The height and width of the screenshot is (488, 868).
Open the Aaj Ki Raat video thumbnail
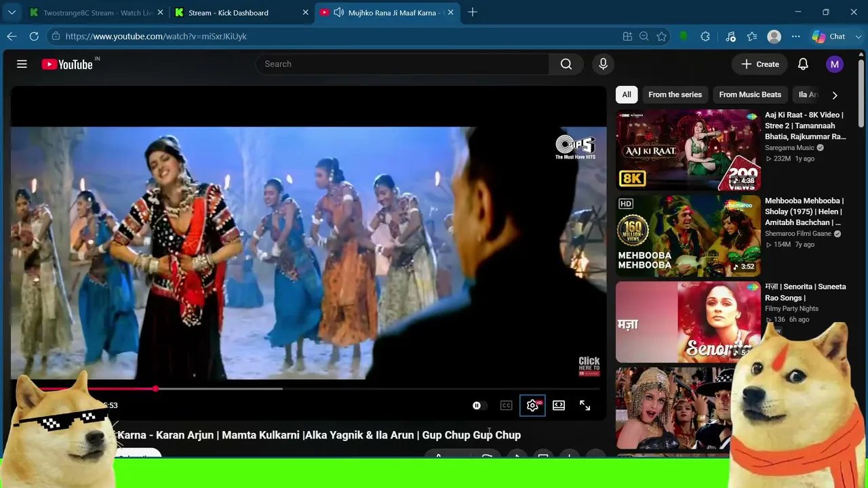(688, 150)
